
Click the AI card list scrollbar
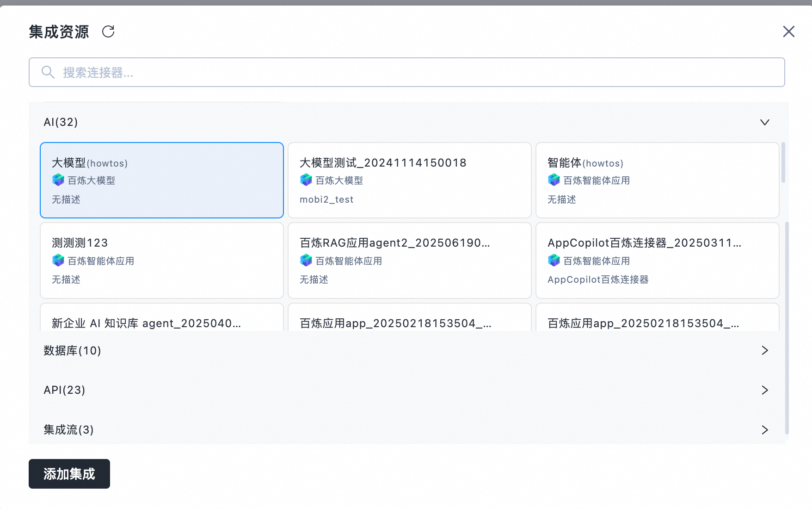coord(783,162)
